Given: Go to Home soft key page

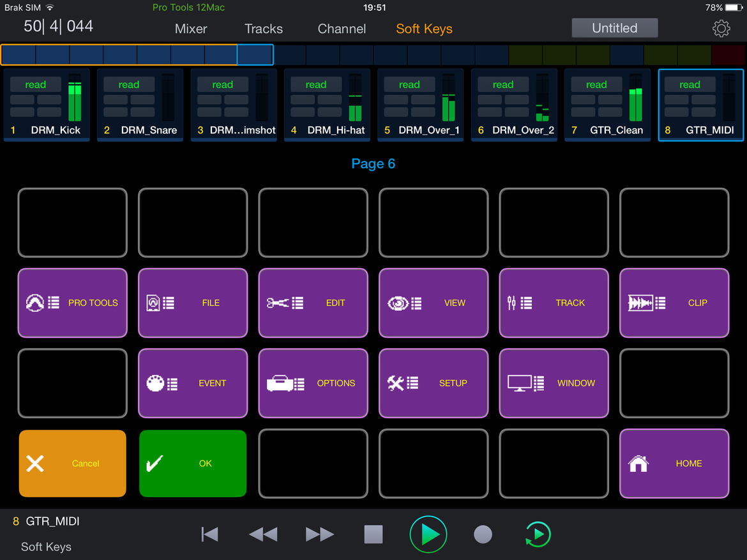Looking at the screenshot, I should pos(674,463).
